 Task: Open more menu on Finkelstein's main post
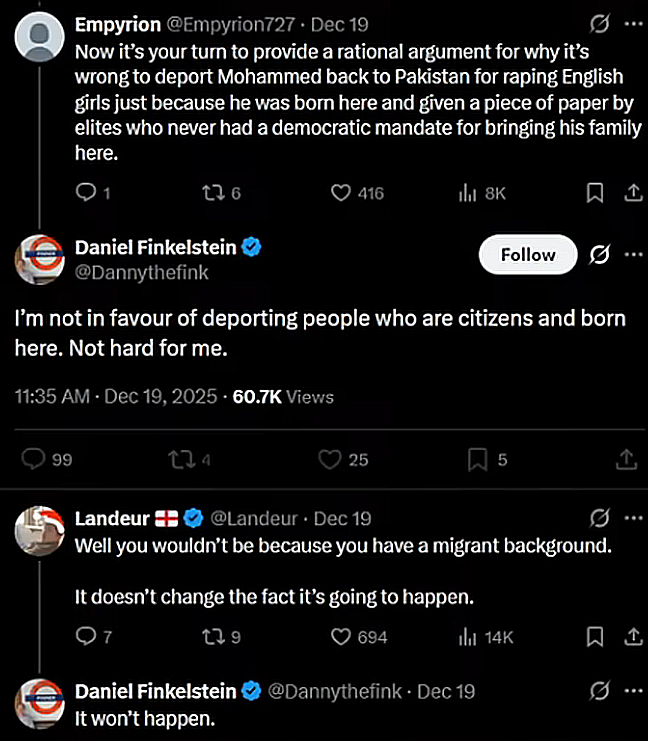(633, 255)
